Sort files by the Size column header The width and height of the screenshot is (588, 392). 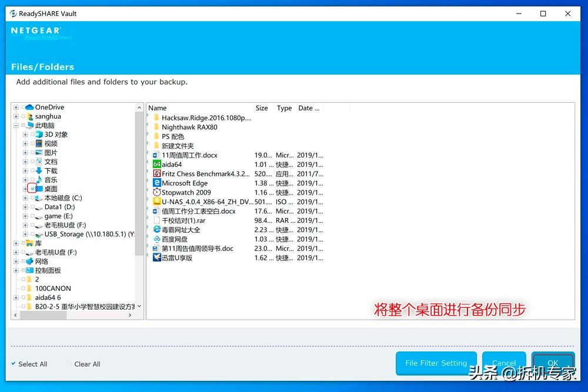click(x=264, y=108)
